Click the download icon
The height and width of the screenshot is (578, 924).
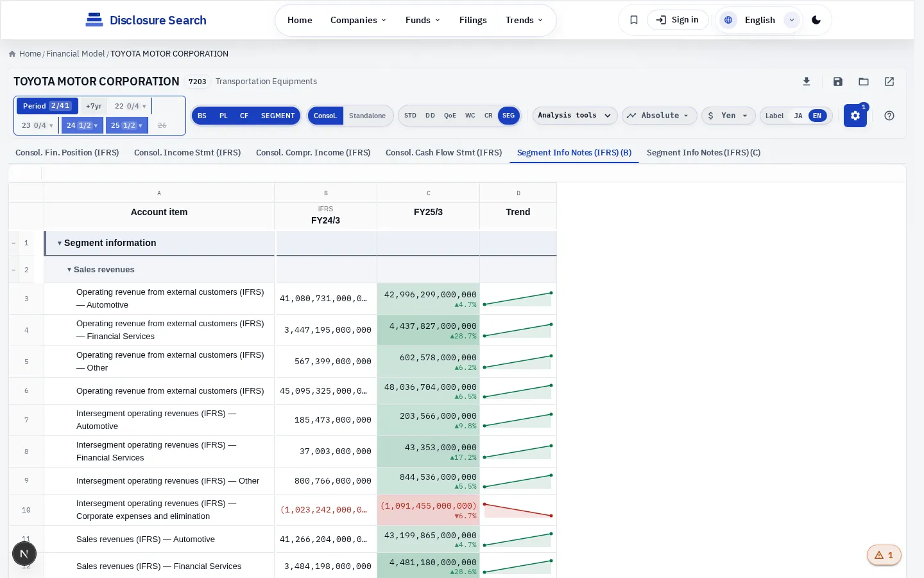(807, 82)
